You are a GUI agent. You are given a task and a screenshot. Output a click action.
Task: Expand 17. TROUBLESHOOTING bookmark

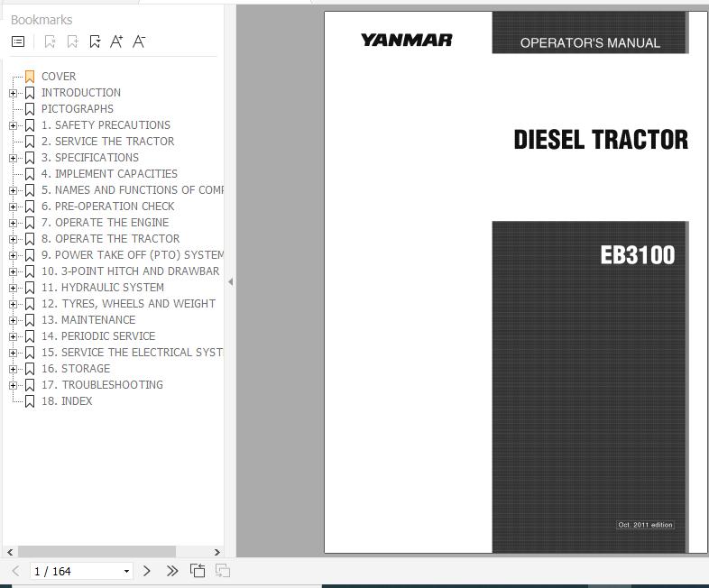[x=14, y=386]
